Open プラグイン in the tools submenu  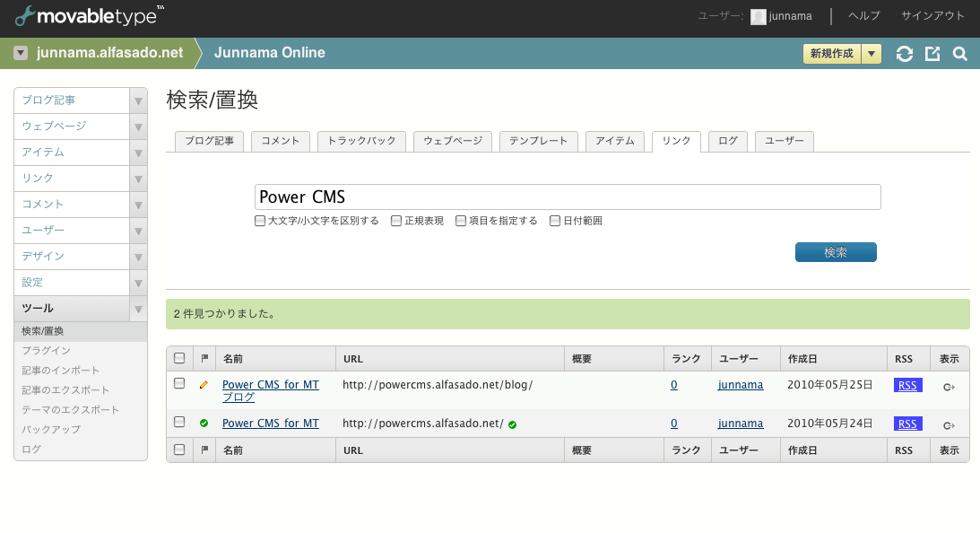(x=47, y=351)
